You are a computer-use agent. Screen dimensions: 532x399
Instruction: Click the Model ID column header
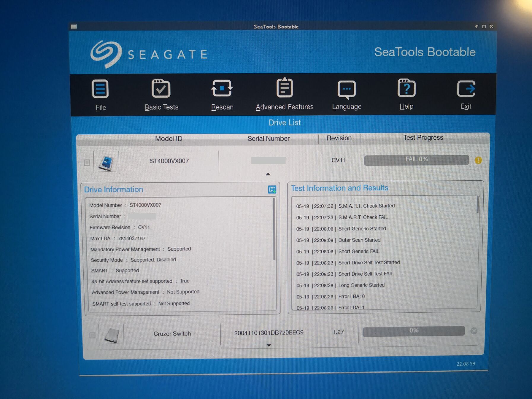pyautogui.click(x=169, y=139)
